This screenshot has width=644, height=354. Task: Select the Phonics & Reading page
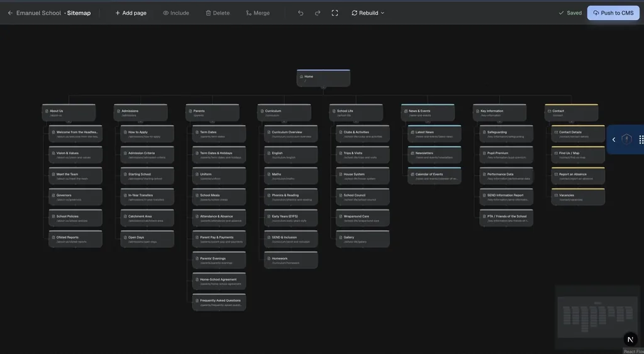[291, 197]
